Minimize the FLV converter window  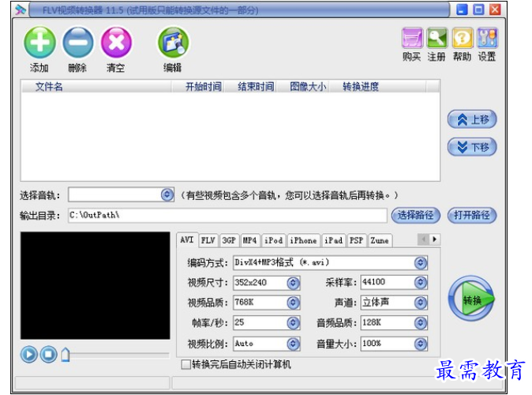pos(462,9)
